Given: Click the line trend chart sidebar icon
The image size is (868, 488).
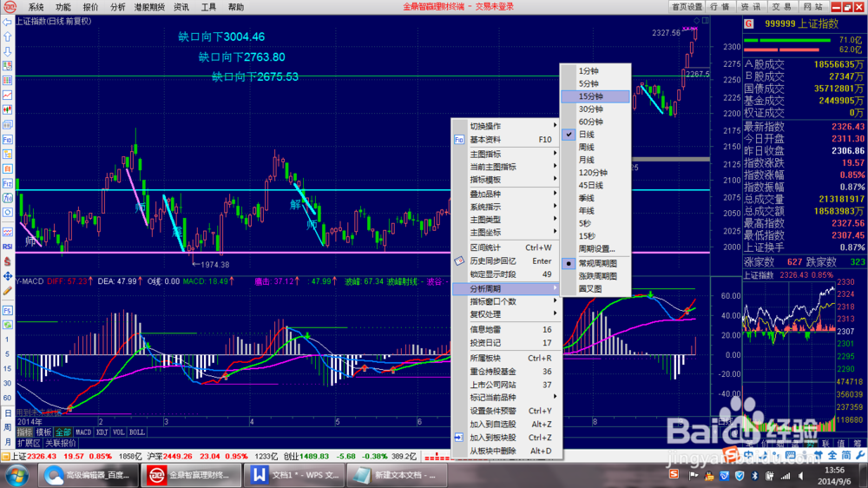Looking at the screenshot, I should point(7,96).
